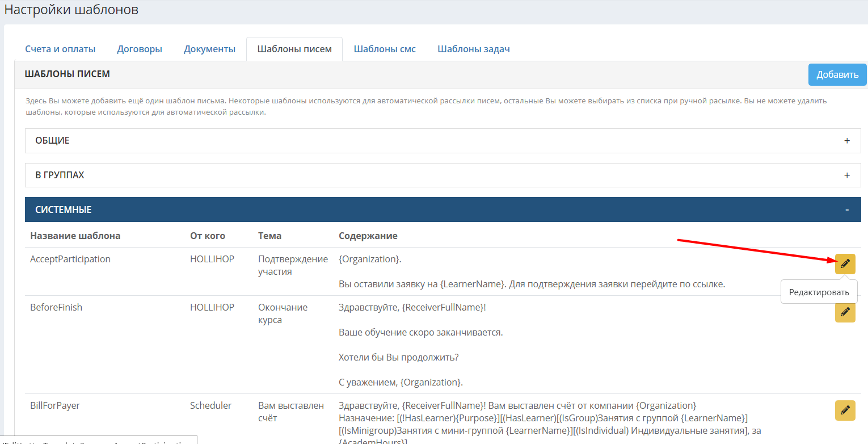The height and width of the screenshot is (444, 868).
Task: Select the Шаблоны писем tab
Action: point(294,49)
